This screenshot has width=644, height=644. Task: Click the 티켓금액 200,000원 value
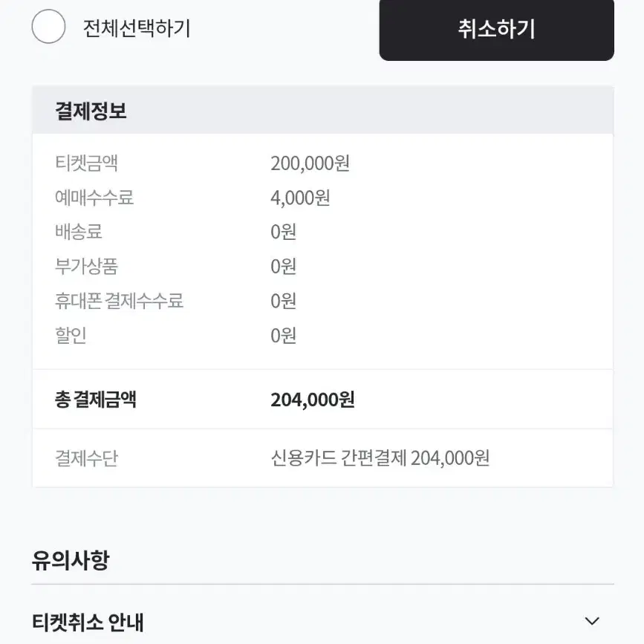pyautogui.click(x=310, y=163)
